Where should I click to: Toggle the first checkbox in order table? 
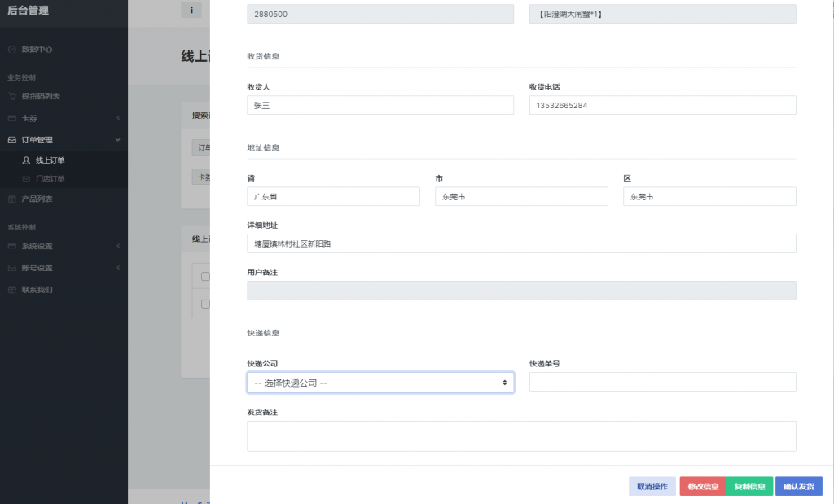tap(205, 277)
